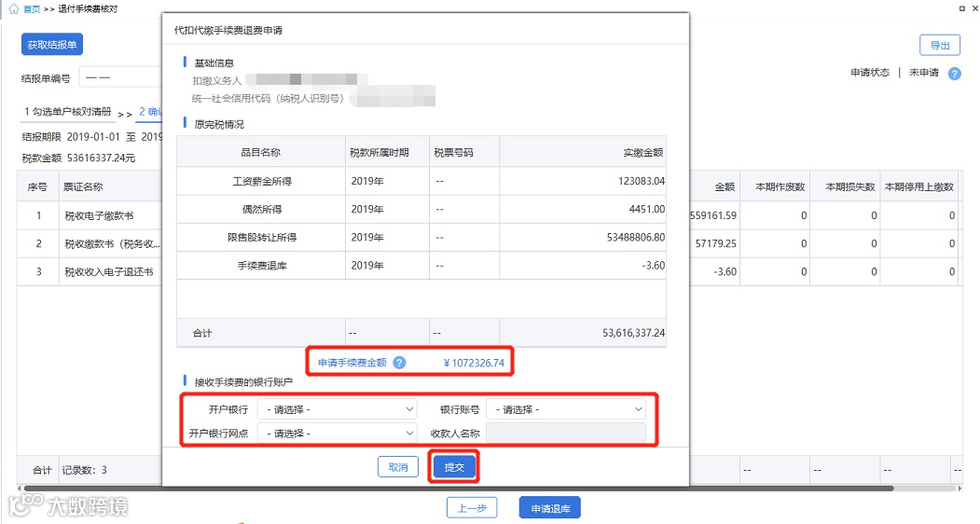Screen dimensions: 980x524
Task: Expand the 开户银行网点 dropdown
Action: [338, 434]
